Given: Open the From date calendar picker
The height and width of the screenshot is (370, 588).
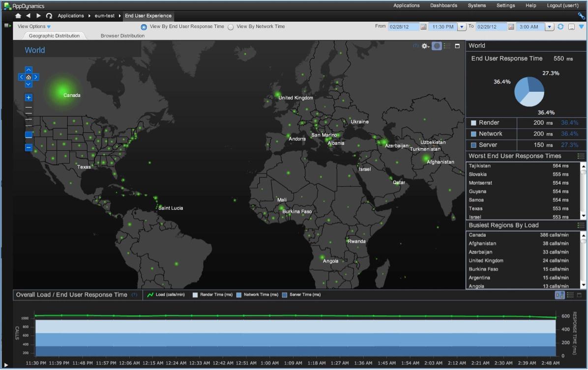Looking at the screenshot, I should point(423,27).
